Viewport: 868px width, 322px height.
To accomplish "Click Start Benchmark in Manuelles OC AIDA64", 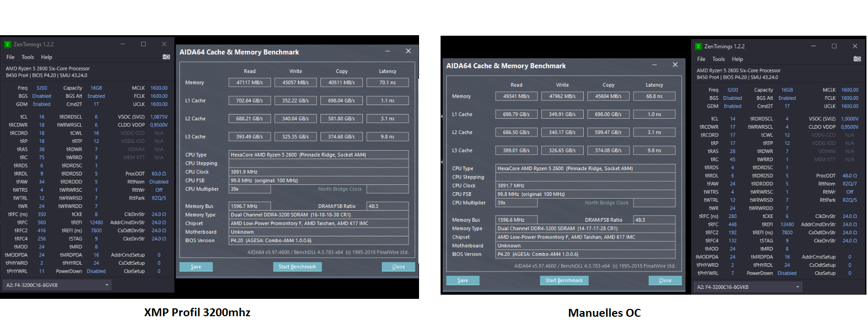I will [564, 281].
